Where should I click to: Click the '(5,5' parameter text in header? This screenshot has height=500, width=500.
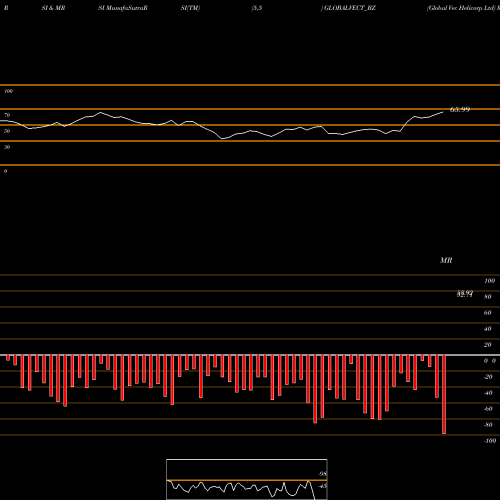[x=257, y=8]
